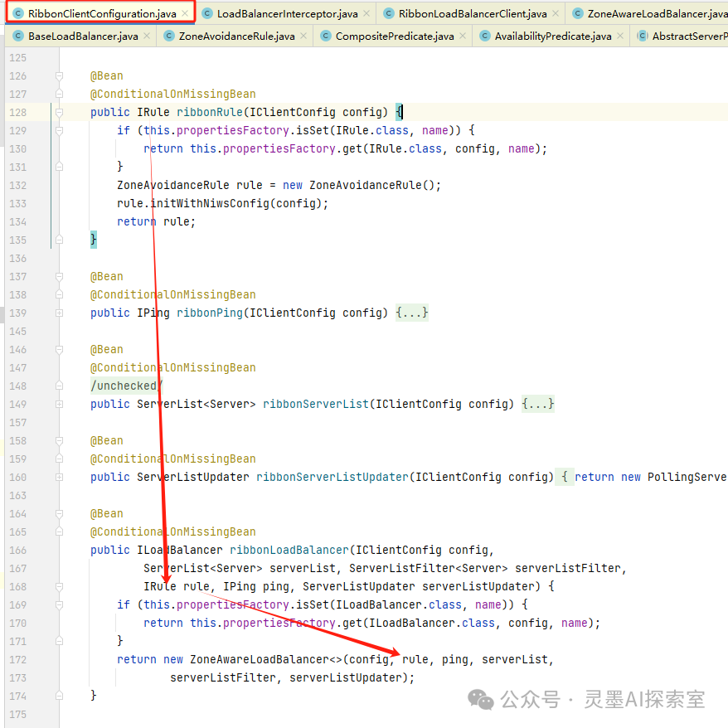The image size is (728, 728).
Task: Click ribbonLoadBalancer method name
Action: (x=289, y=551)
